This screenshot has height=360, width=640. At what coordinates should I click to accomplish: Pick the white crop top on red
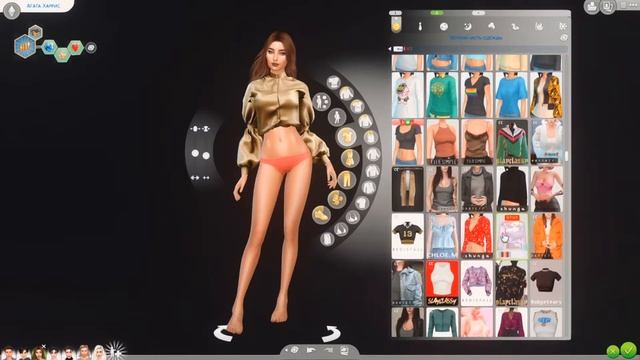[x=442, y=283]
